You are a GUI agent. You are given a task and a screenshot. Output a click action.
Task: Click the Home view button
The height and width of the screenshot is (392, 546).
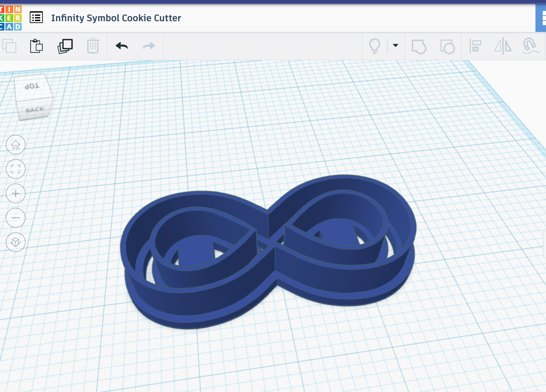click(16, 145)
